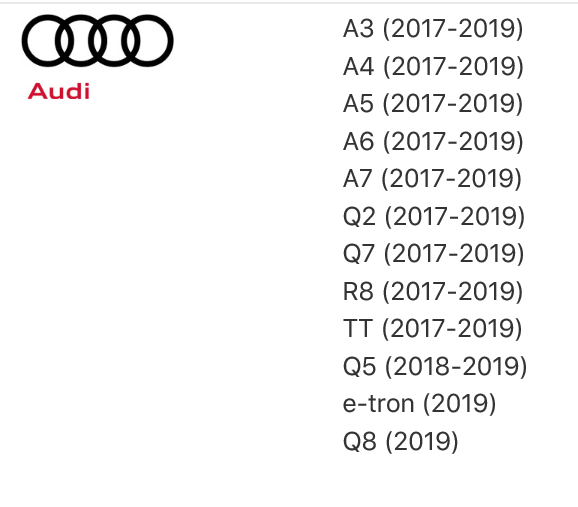Screen dimensions: 578x507
Task: Click the Audi four rings logo
Action: coord(97,41)
